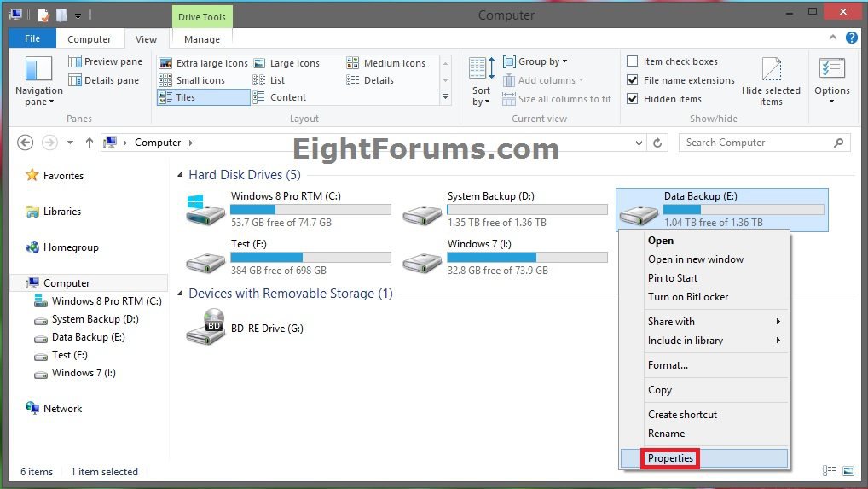
Task: Choose Rename in the context menu
Action: pos(704,434)
